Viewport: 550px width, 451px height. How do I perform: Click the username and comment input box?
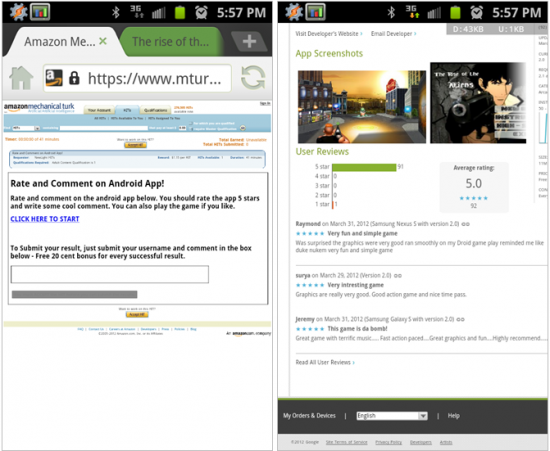pyautogui.click(x=110, y=274)
